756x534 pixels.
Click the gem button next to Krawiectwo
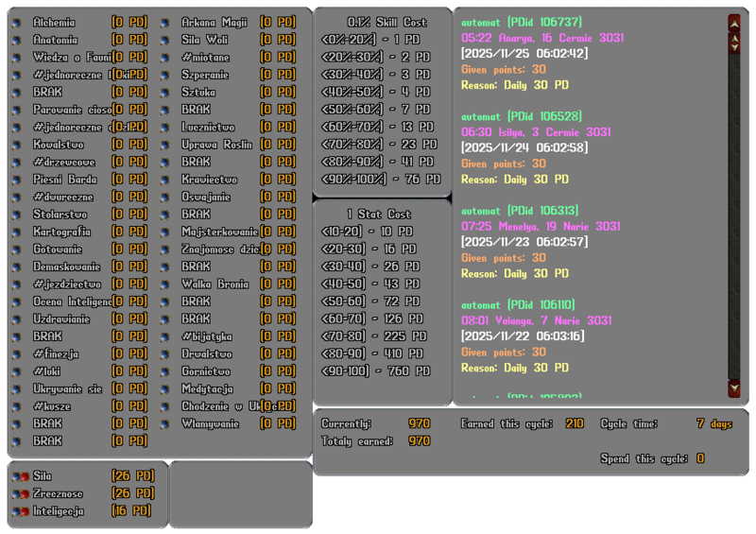coord(165,181)
